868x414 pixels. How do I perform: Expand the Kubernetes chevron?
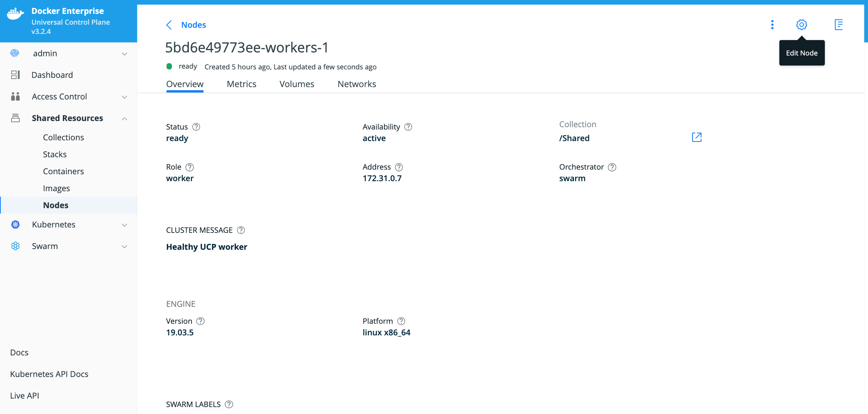pyautogui.click(x=124, y=225)
